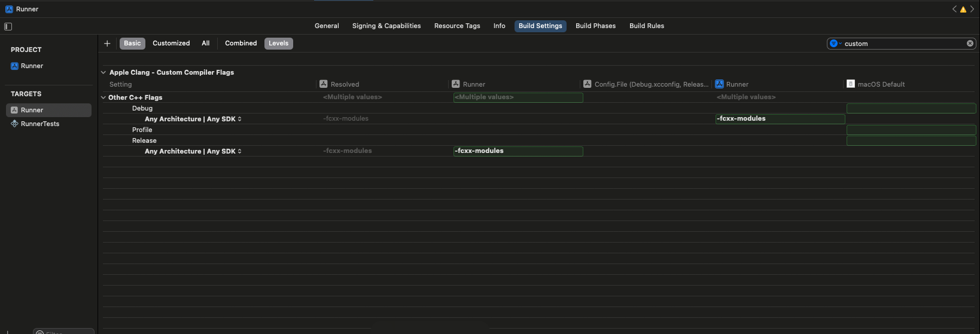The height and width of the screenshot is (334, 980).
Task: Clear the search field text
Action: coord(970,44)
